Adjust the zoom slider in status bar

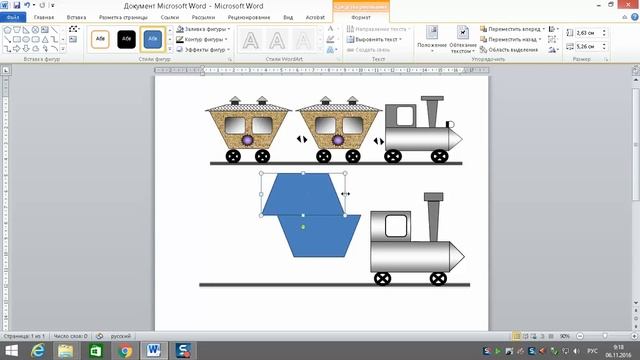(x=605, y=336)
